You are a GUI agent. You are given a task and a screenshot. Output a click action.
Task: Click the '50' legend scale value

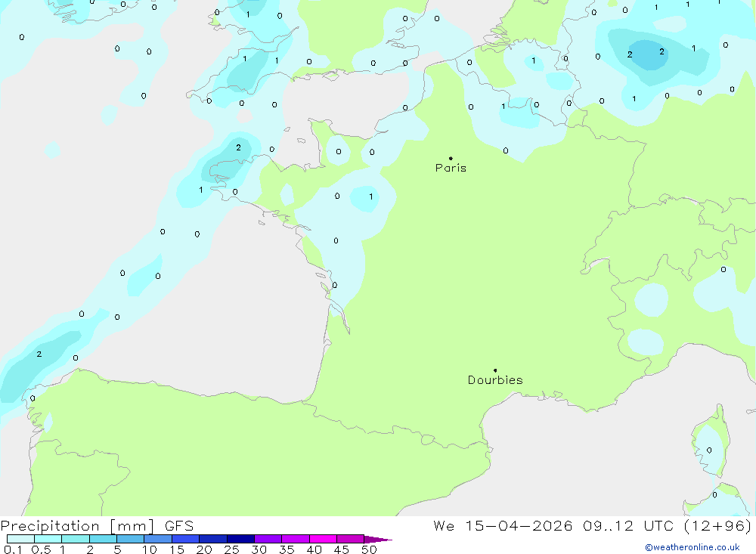click(370, 549)
